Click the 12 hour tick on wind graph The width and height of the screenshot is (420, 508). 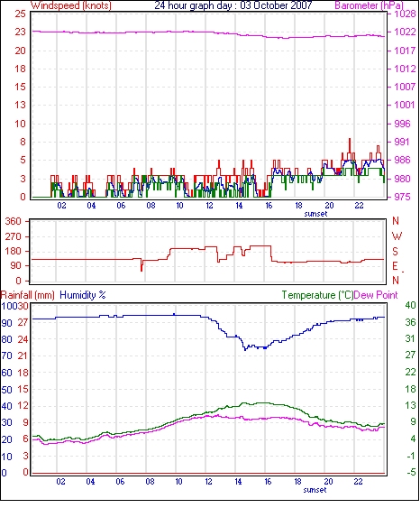tap(209, 206)
